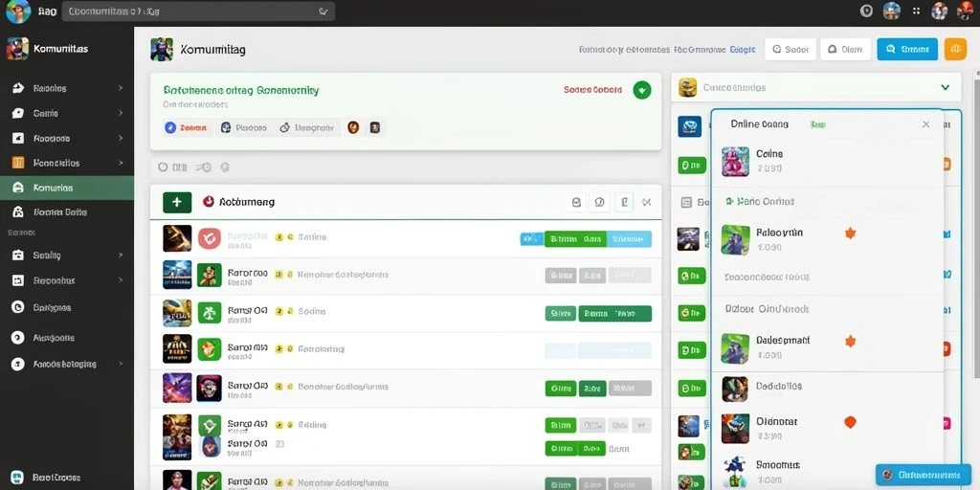Image resolution: width=980 pixels, height=490 pixels.
Task: Expand the chevron on the Rooootss sidebar item
Action: [x=121, y=280]
